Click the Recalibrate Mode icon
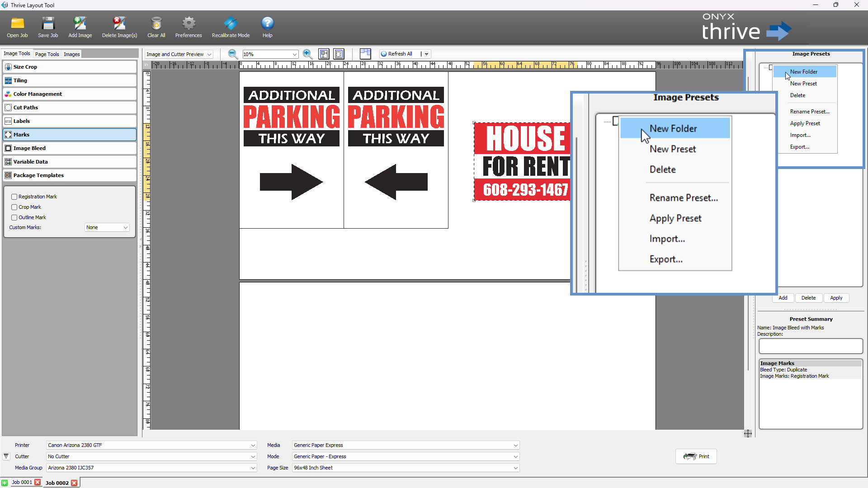Image resolution: width=868 pixels, height=488 pixels. click(231, 23)
